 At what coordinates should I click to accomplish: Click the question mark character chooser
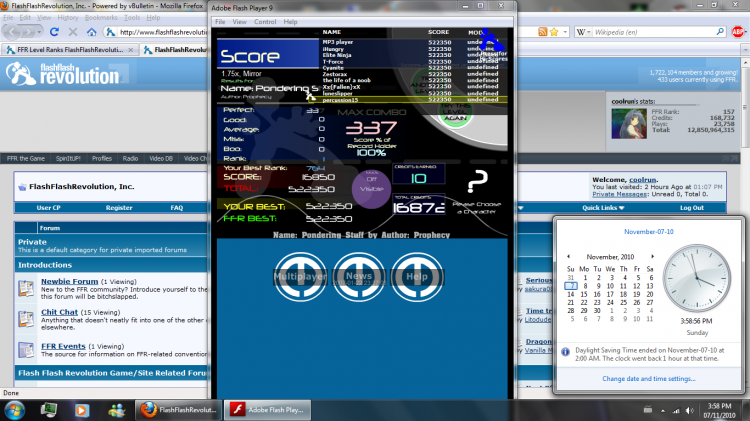coord(477,181)
